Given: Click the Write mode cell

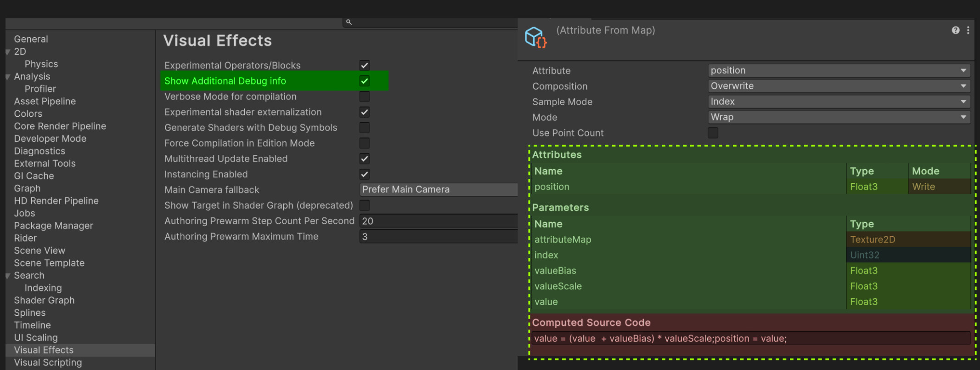Looking at the screenshot, I should tap(940, 187).
